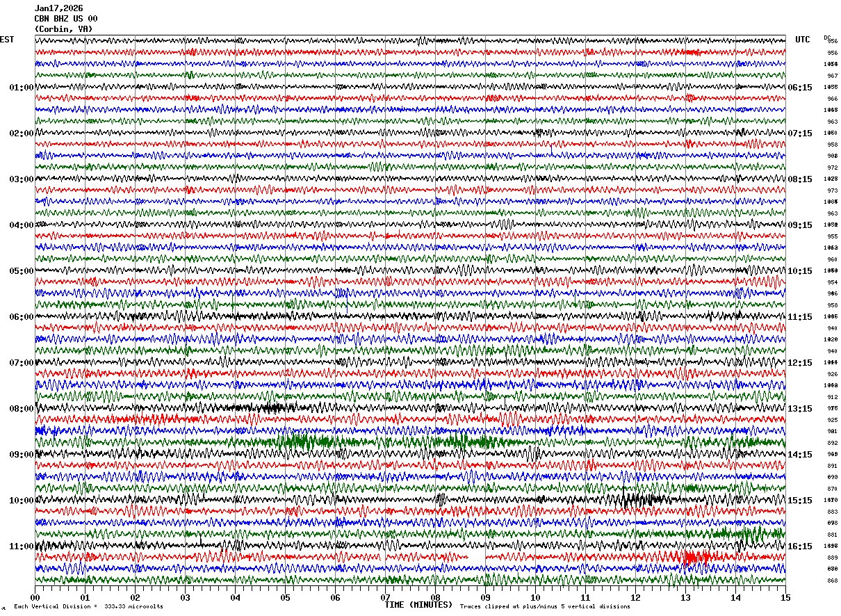
Task: Click minute tick '00' on bottom axis
Action: pyautogui.click(x=35, y=597)
